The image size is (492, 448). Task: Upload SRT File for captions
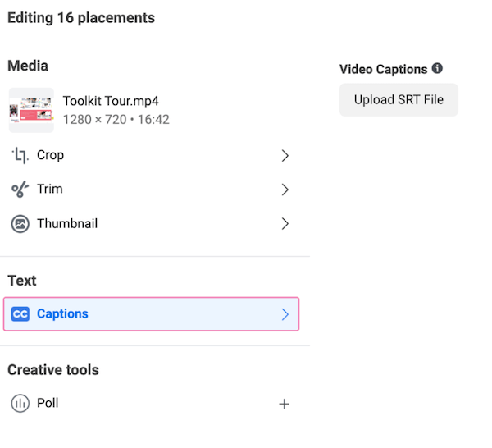pyautogui.click(x=399, y=100)
